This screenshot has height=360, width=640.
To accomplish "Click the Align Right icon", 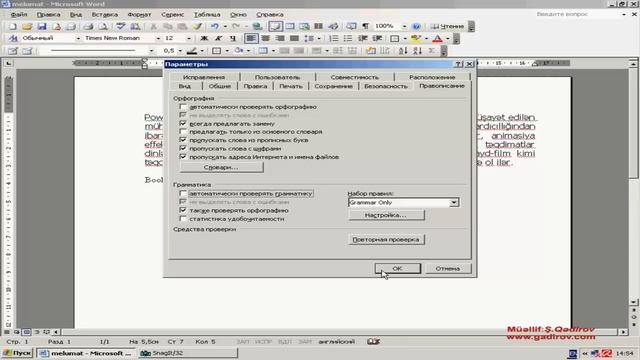I will point(280,38).
